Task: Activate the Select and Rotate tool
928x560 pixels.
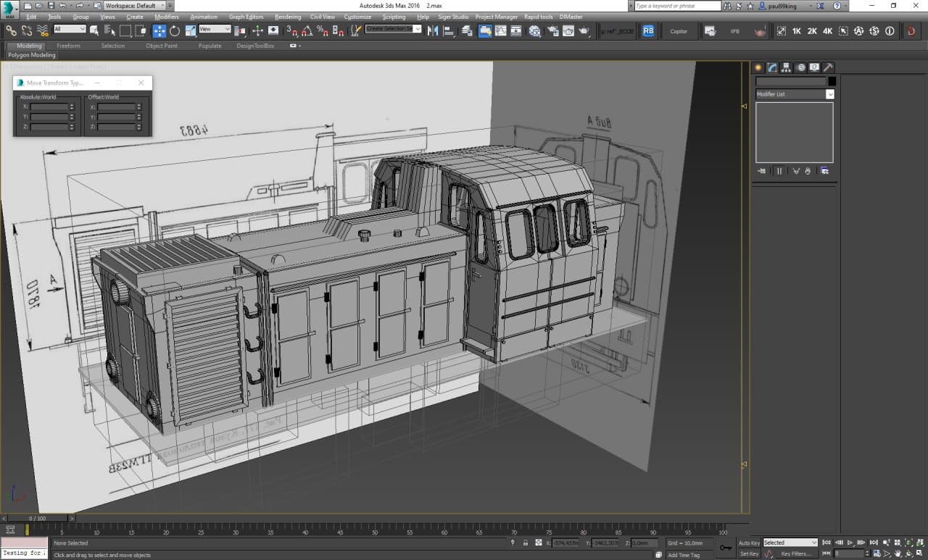Action: [x=175, y=30]
